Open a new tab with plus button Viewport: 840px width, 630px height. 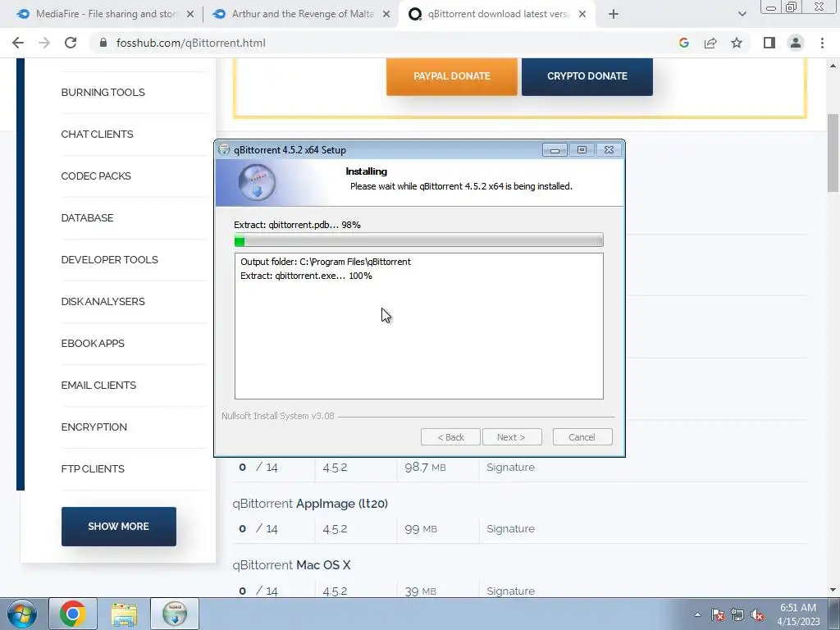614,15
